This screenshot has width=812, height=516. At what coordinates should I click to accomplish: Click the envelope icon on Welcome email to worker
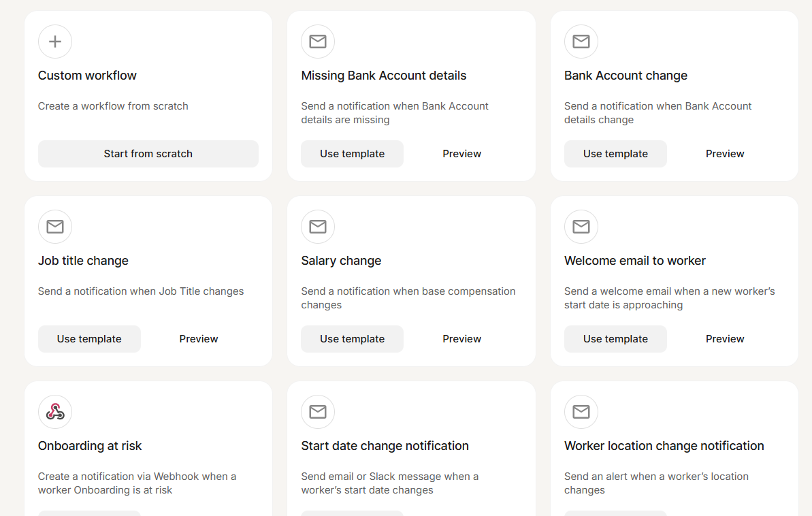581,227
